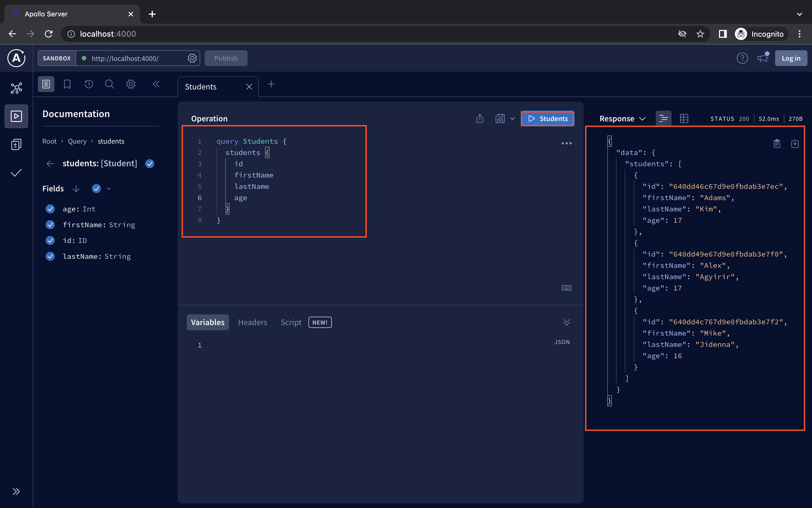This screenshot has width=812, height=508.
Task: Toggle the students: [Student] field checkmark
Action: coord(150,164)
